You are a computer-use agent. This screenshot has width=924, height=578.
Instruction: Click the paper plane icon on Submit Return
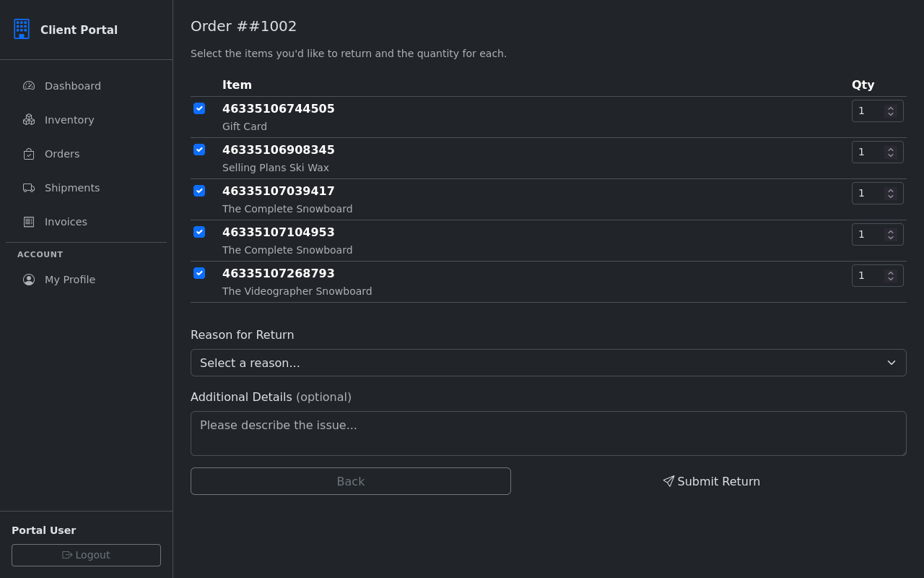pyautogui.click(x=668, y=481)
